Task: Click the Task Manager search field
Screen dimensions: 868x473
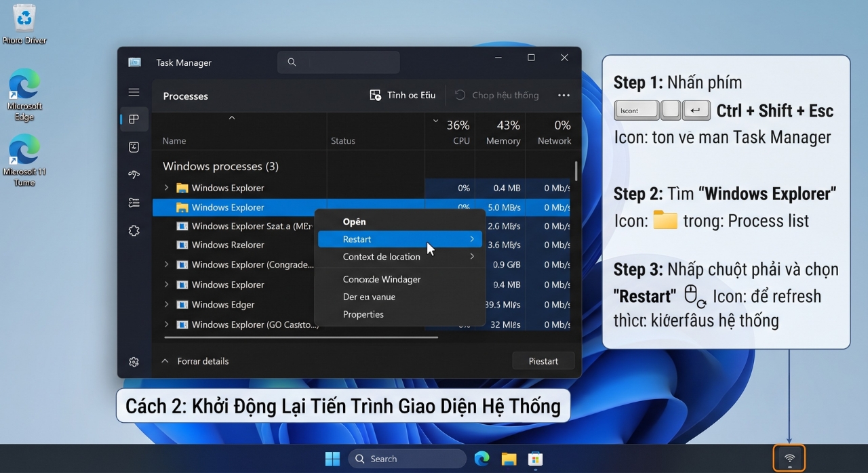Action: (x=338, y=62)
